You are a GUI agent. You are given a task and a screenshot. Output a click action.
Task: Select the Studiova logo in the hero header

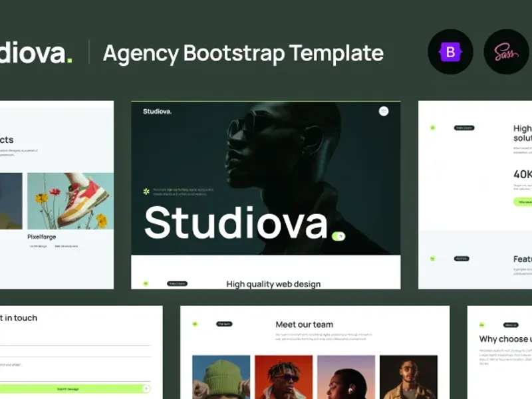157,112
